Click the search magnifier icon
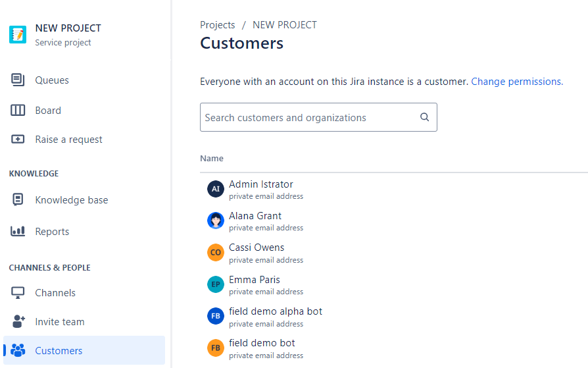 424,117
